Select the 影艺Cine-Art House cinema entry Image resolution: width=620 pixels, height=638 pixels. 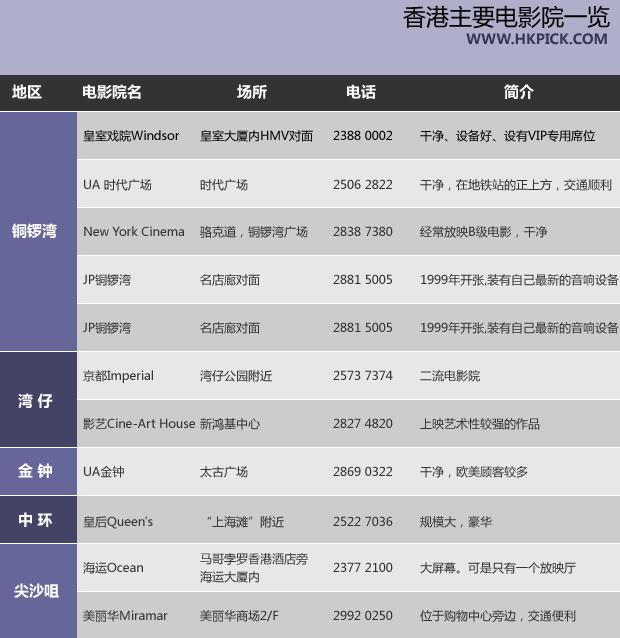(139, 424)
